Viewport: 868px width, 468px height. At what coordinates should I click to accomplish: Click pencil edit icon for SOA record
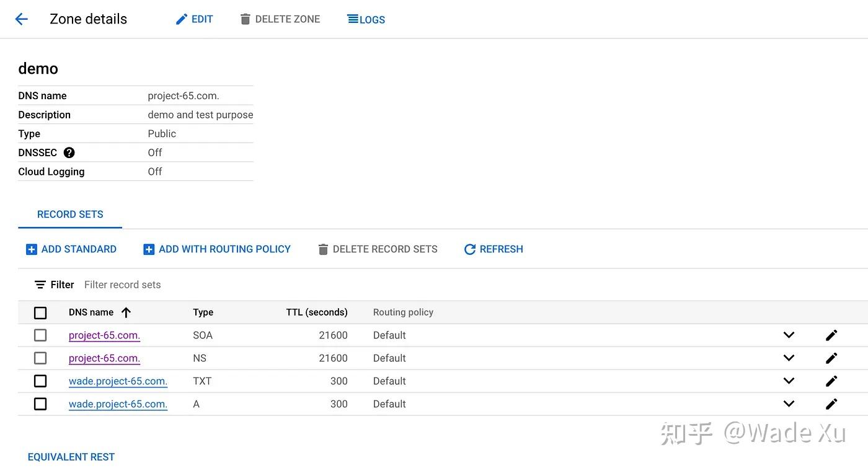click(x=831, y=335)
